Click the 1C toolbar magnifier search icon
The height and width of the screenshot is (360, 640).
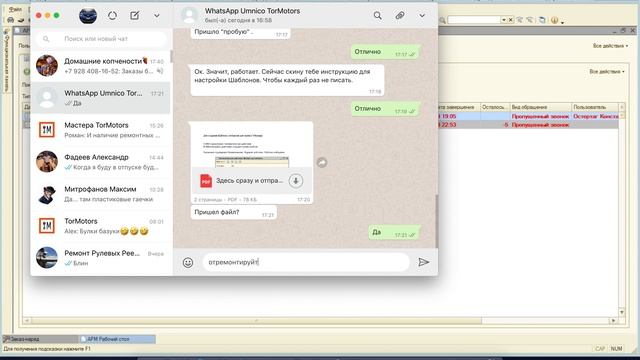coord(442,20)
